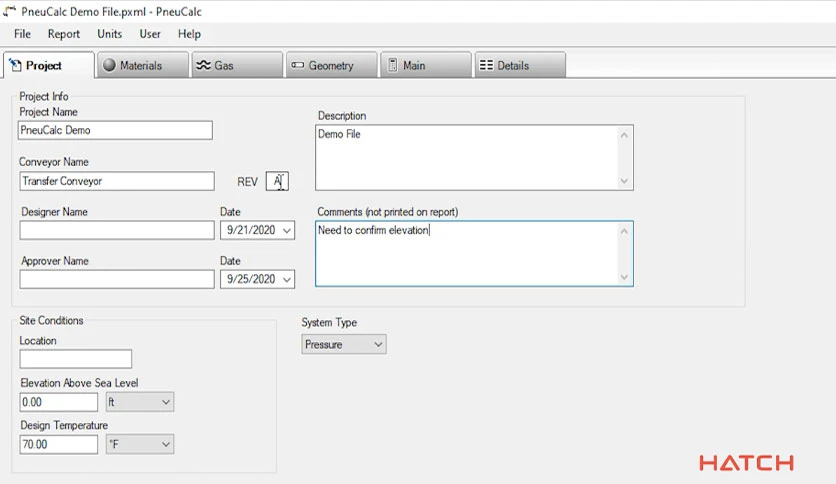Click the Conveyor Name input field
Image resolution: width=836 pixels, height=484 pixels.
(117, 181)
